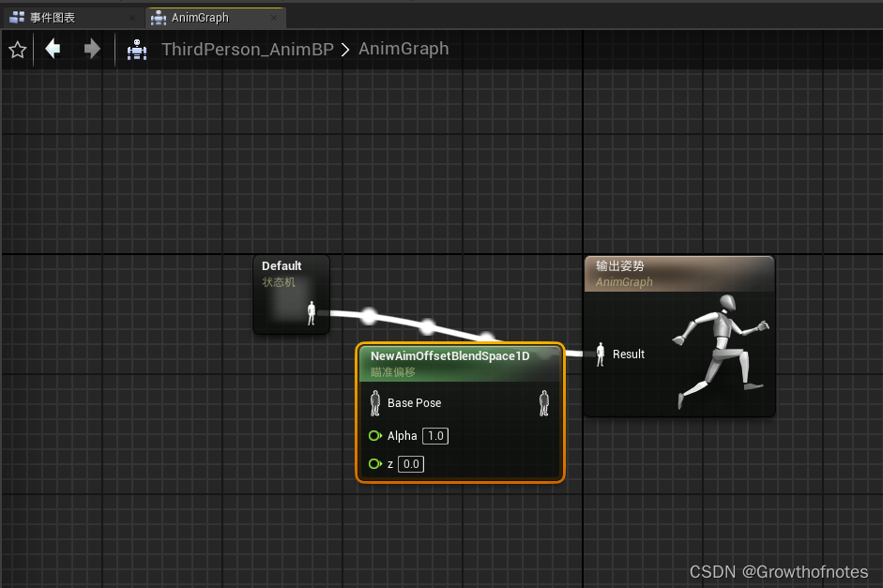This screenshot has height=588, width=883.
Task: Edit the Alpha value field showing 1.0
Action: point(434,435)
